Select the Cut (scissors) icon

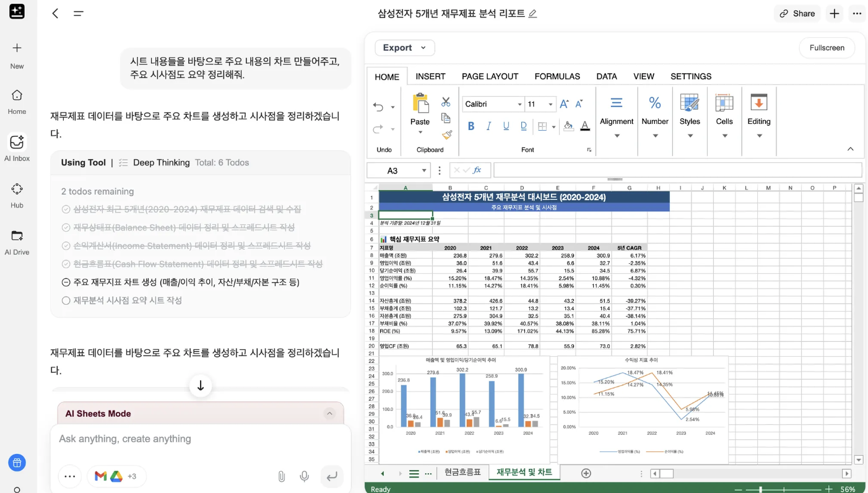point(447,101)
